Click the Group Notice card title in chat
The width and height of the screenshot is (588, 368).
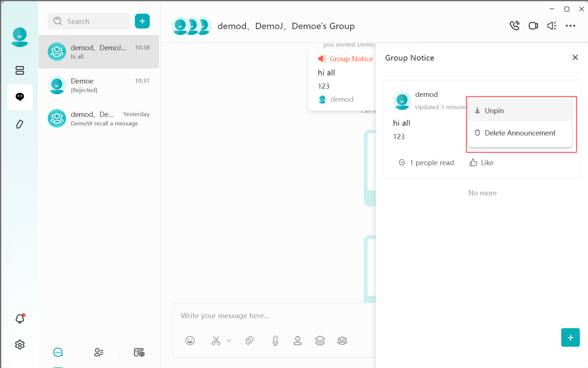pyautogui.click(x=351, y=59)
